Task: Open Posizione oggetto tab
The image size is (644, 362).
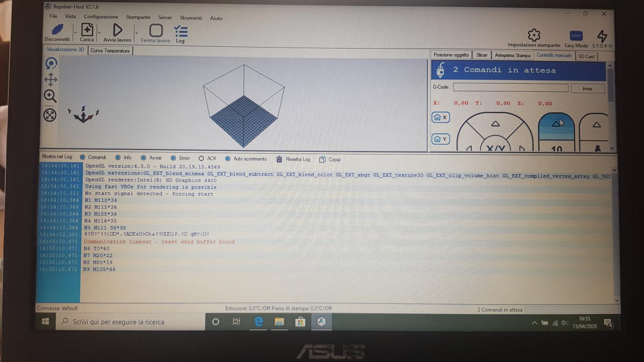Action: point(451,55)
